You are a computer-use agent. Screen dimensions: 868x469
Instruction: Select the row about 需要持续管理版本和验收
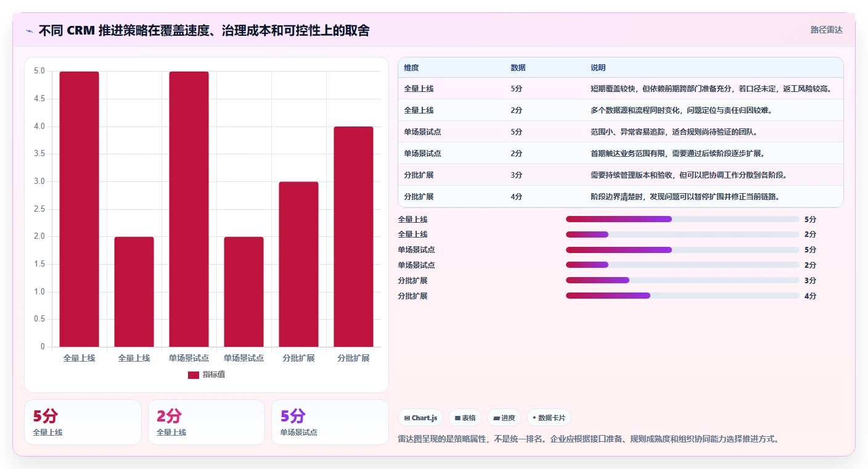(621, 175)
